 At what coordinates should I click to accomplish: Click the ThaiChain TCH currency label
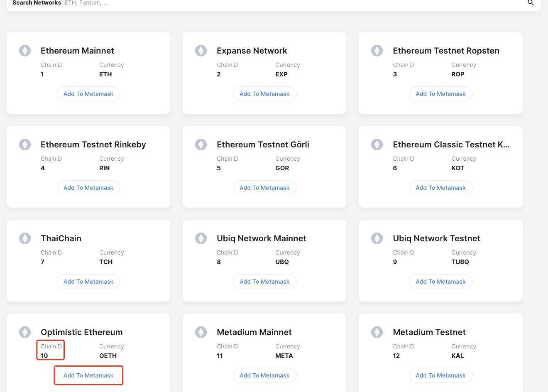pyautogui.click(x=106, y=262)
